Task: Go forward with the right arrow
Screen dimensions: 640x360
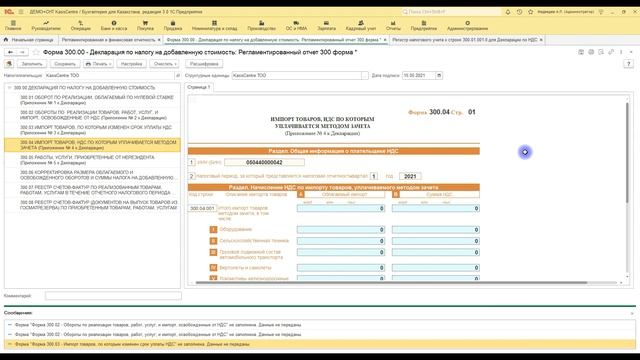Action: (x=22, y=52)
